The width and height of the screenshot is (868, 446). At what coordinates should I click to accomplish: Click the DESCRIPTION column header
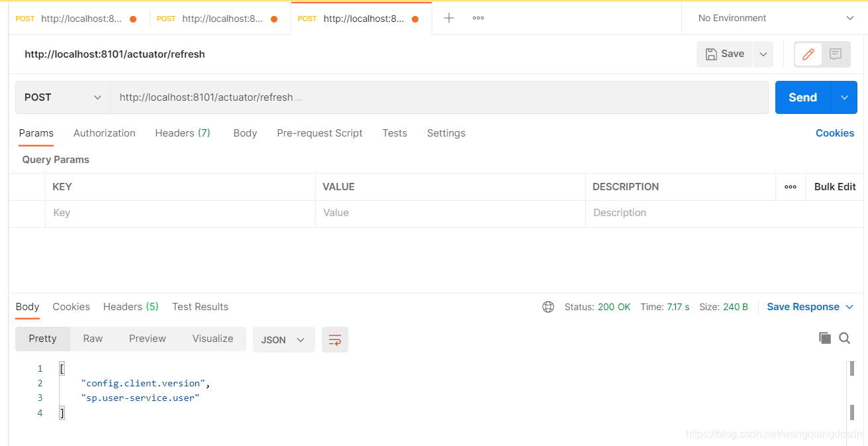(626, 187)
